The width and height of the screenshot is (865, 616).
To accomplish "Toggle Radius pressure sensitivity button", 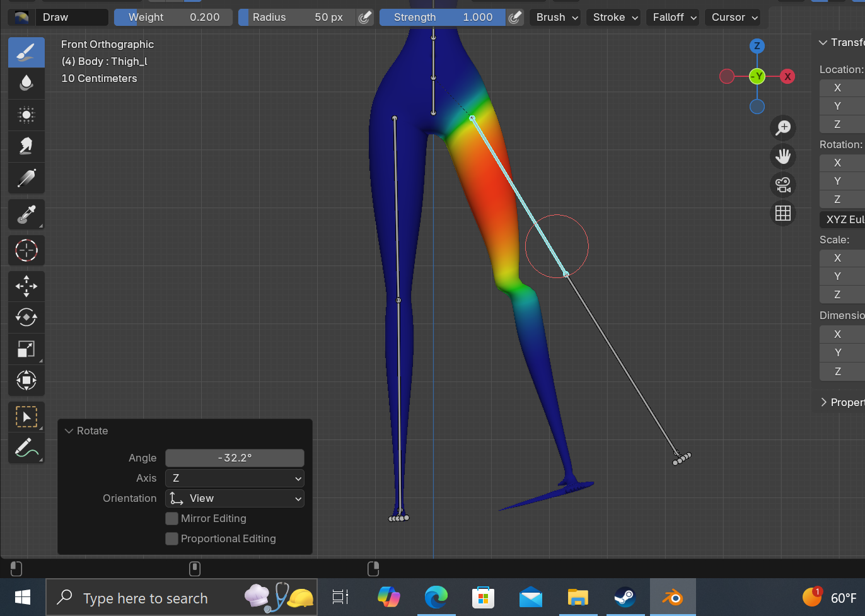I will pos(365,17).
